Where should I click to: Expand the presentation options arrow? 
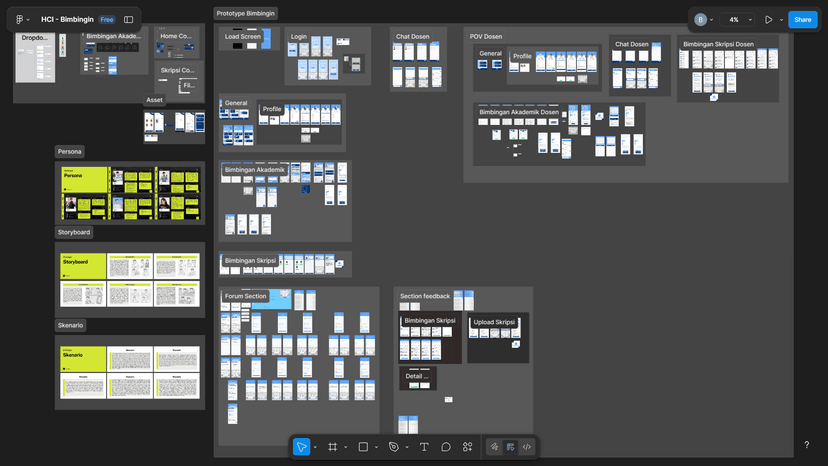click(781, 19)
